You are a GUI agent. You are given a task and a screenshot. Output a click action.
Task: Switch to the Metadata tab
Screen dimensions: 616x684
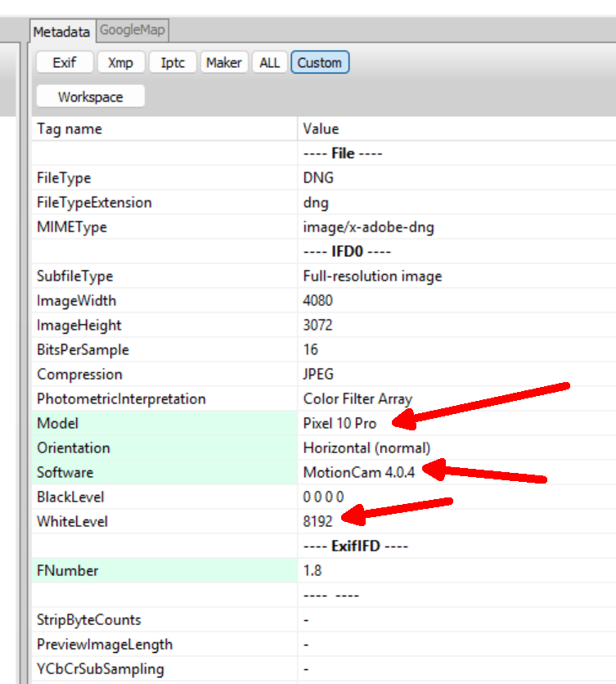pos(61,31)
